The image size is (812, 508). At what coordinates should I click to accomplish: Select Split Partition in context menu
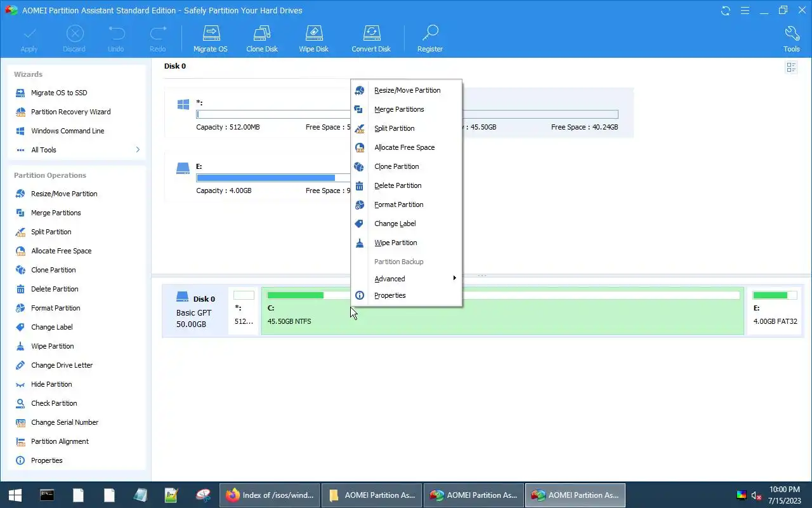[406, 128]
